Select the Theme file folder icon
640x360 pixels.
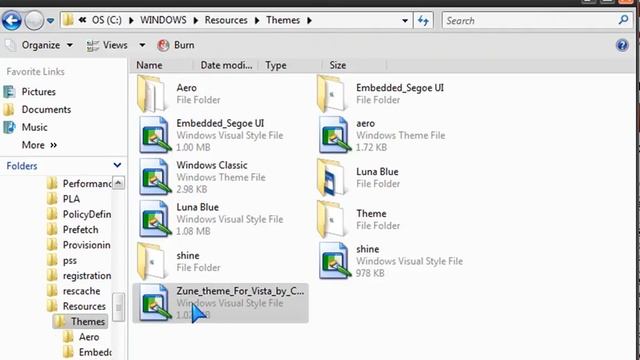332,219
